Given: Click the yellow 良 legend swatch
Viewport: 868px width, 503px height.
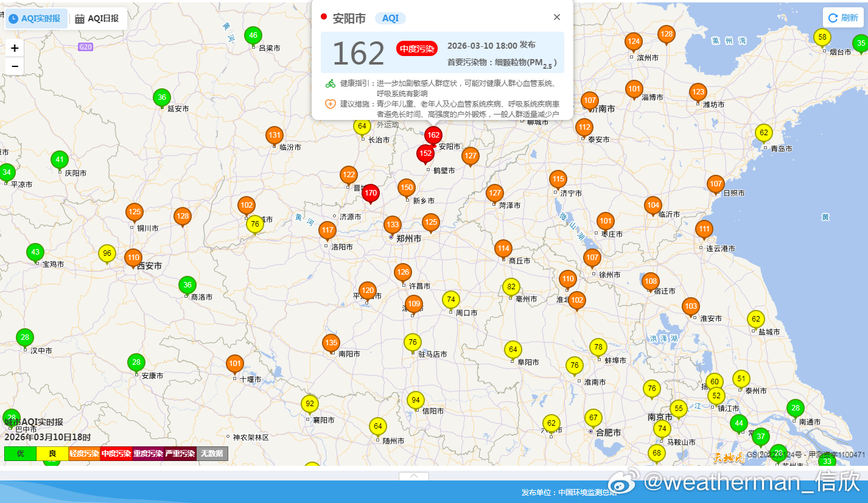Looking at the screenshot, I should [x=52, y=454].
